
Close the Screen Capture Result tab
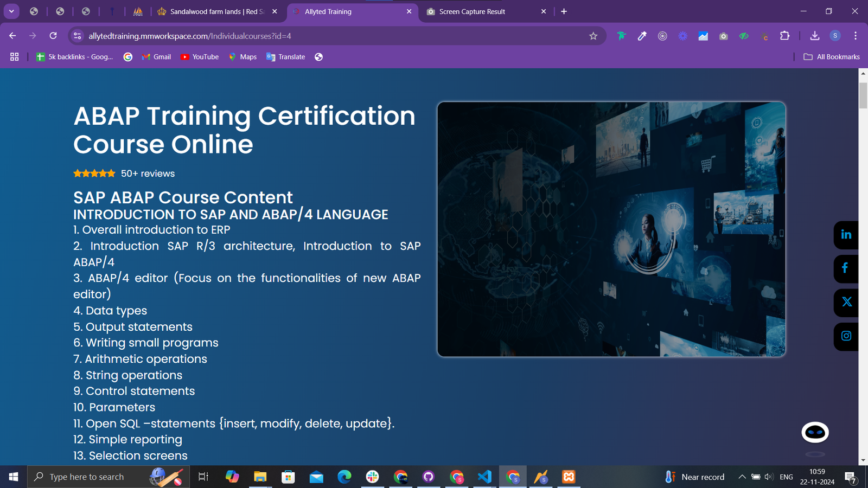click(544, 11)
